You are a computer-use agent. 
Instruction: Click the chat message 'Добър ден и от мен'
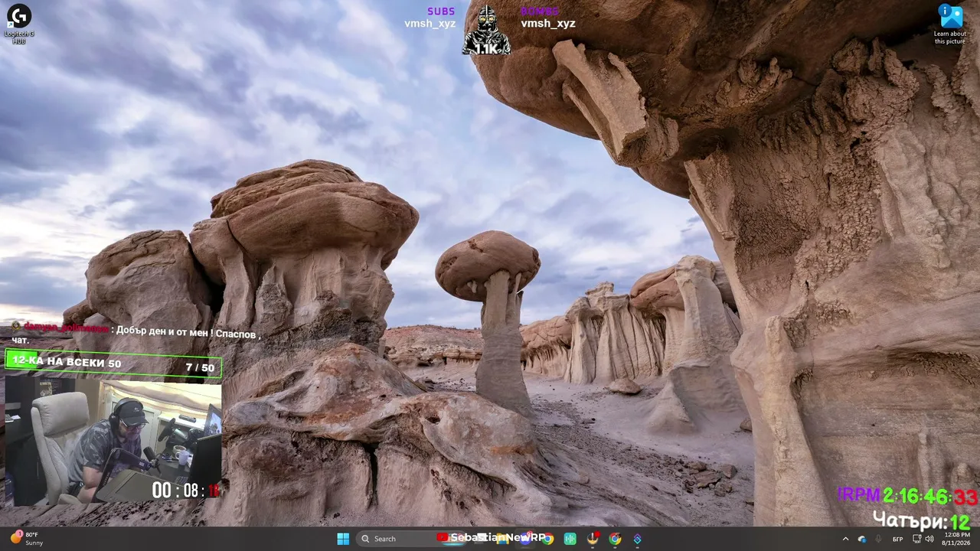136,334
